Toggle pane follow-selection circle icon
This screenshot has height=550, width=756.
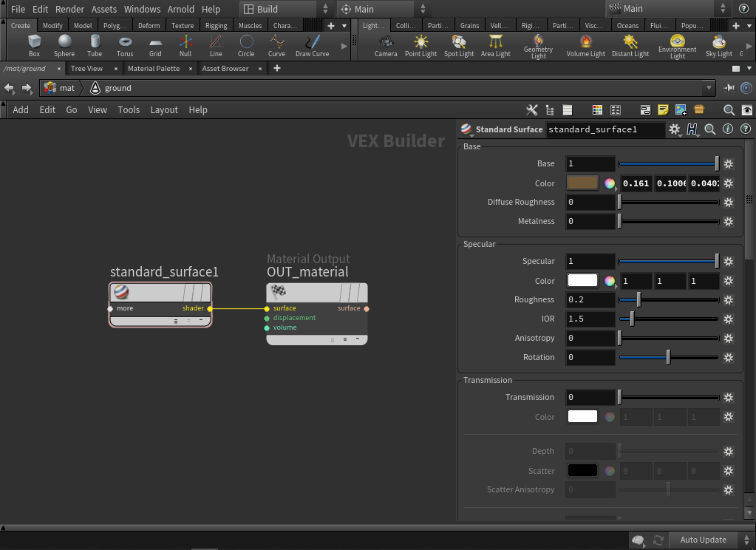(x=746, y=88)
